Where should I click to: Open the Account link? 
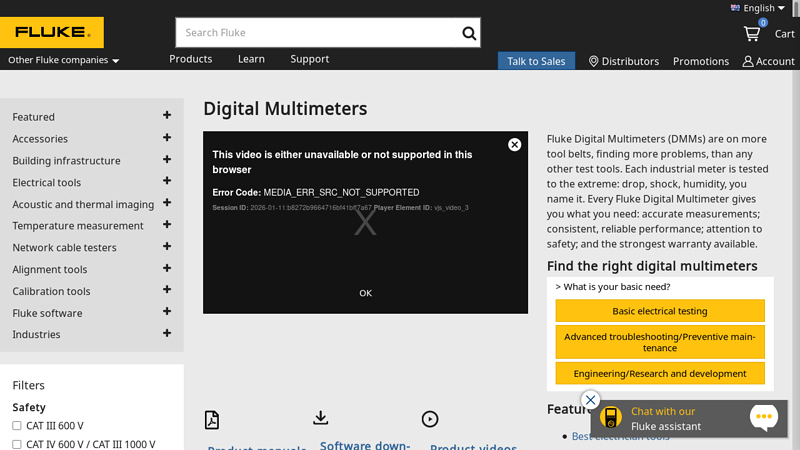click(775, 61)
